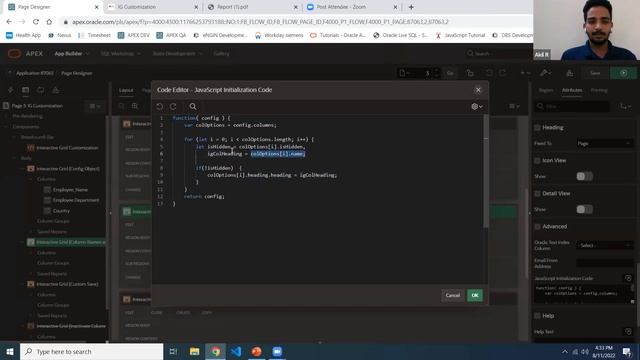Select the Employee Department column in the tree
The width and height of the screenshot is (640, 360).
76,200
